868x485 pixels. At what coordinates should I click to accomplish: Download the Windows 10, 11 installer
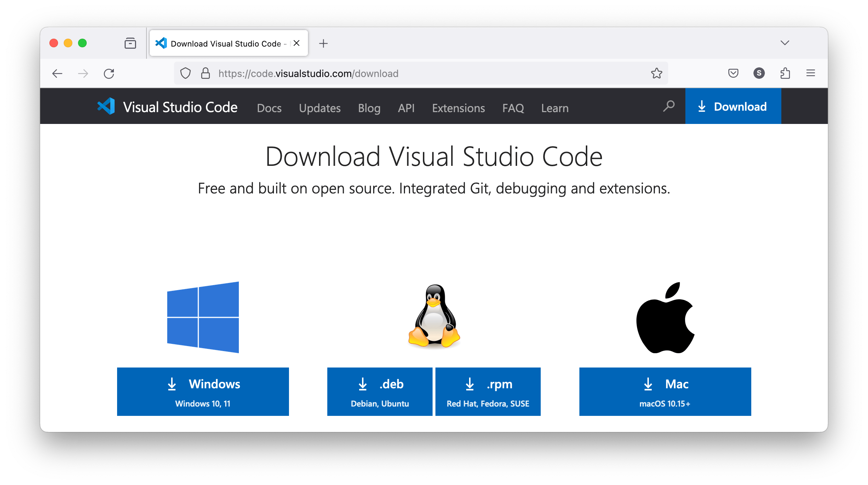(203, 392)
